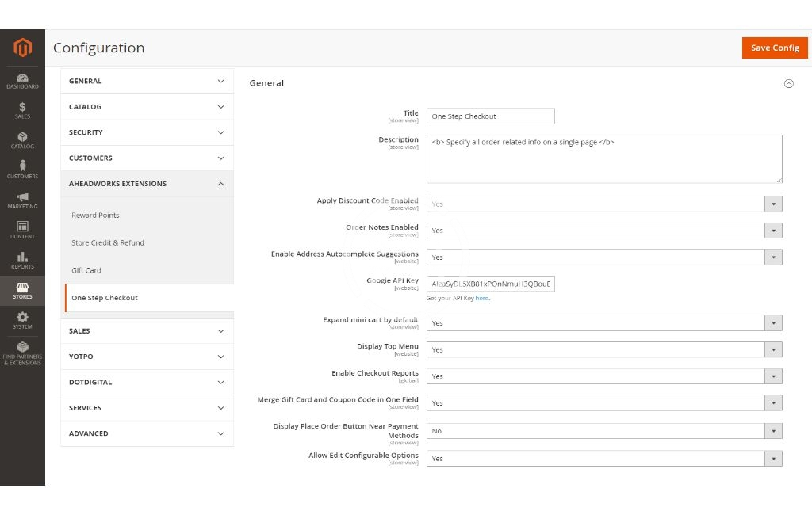Screen dimensions: 812x515
Task: Open the Order Notes Enabled dropdown
Action: point(604,231)
